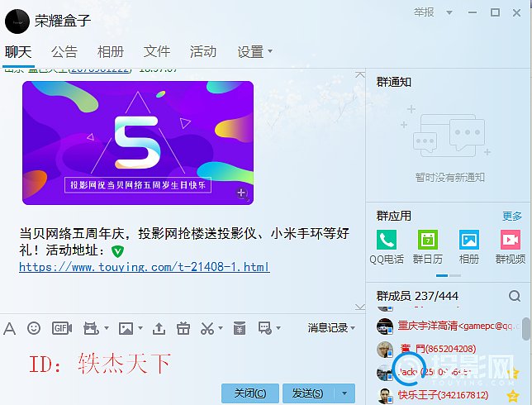Click the chat bubble checkmark icon
This screenshot has width=532, height=405.
click(265, 328)
